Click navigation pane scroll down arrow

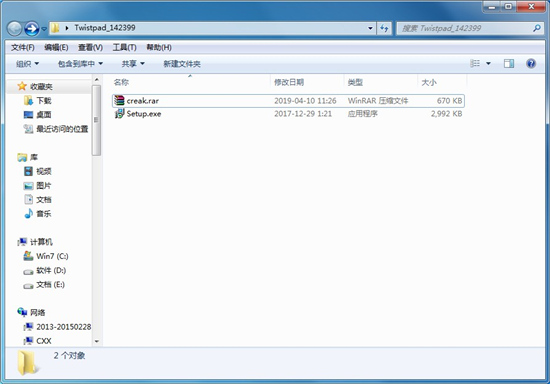pos(97,341)
